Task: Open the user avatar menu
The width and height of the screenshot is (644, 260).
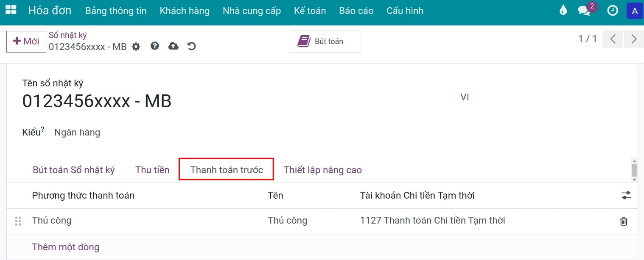Action: point(635,11)
